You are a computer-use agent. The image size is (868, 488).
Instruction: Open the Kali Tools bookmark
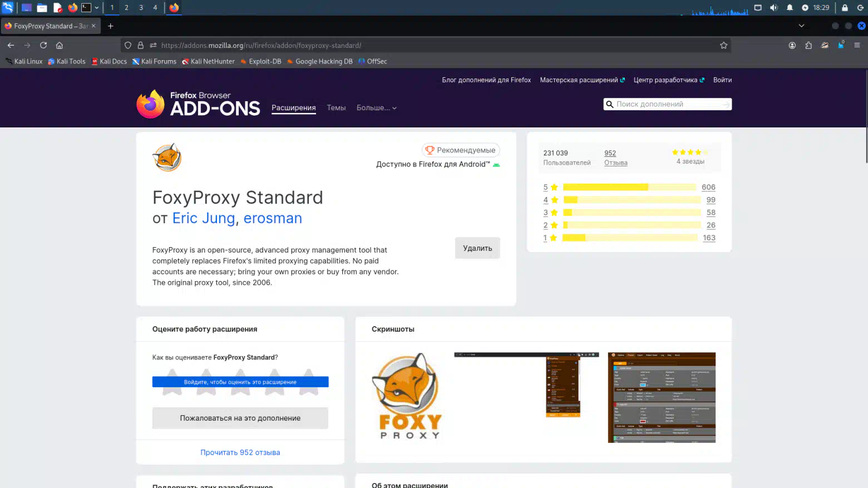(x=67, y=61)
